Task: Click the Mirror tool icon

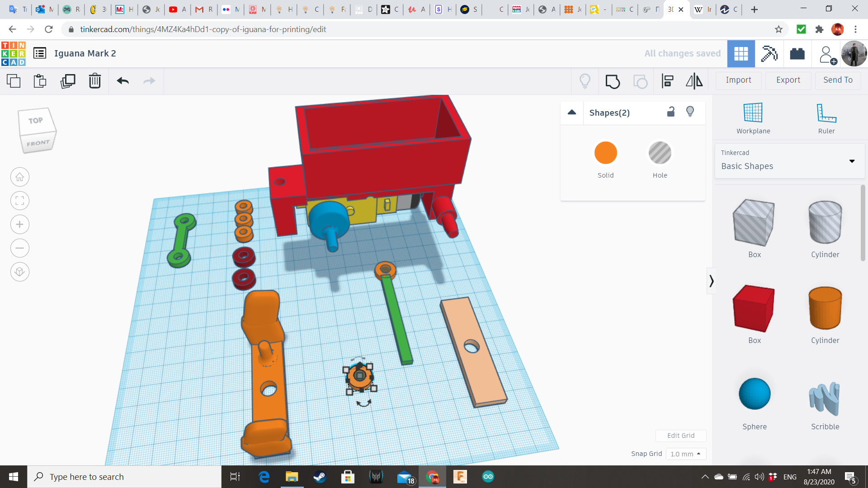Action: (694, 81)
